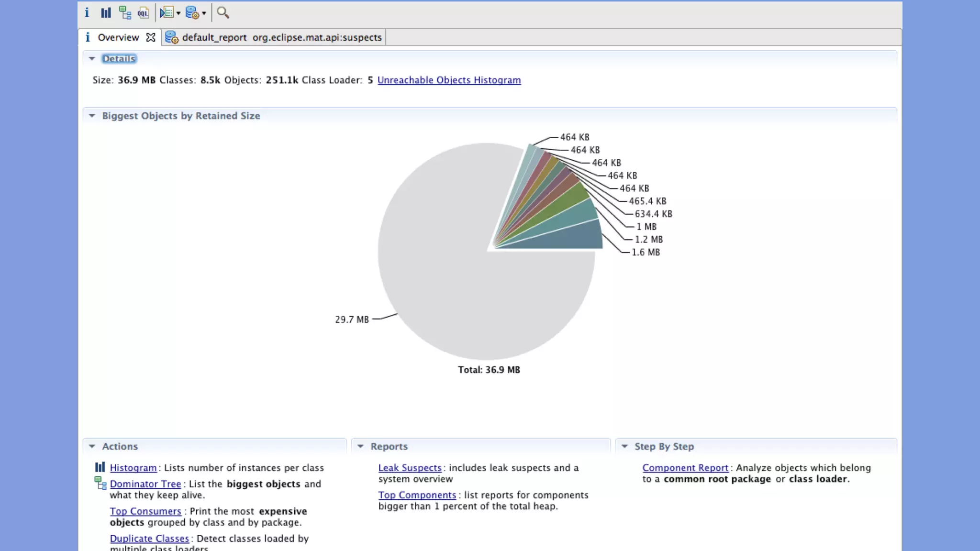The height and width of the screenshot is (551, 980).
Task: Click the magnifier Find Object icon
Action: click(x=223, y=12)
